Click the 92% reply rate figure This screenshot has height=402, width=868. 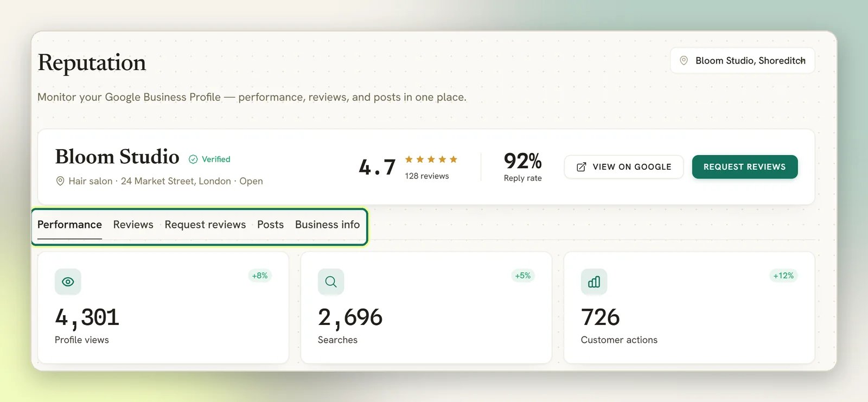point(522,161)
